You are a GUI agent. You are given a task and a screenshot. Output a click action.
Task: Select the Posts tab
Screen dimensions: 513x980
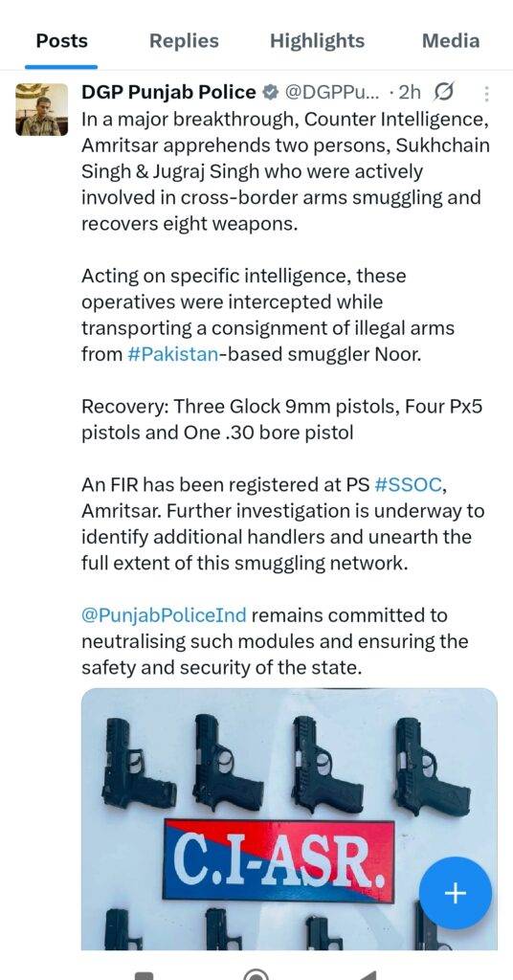pos(62,41)
